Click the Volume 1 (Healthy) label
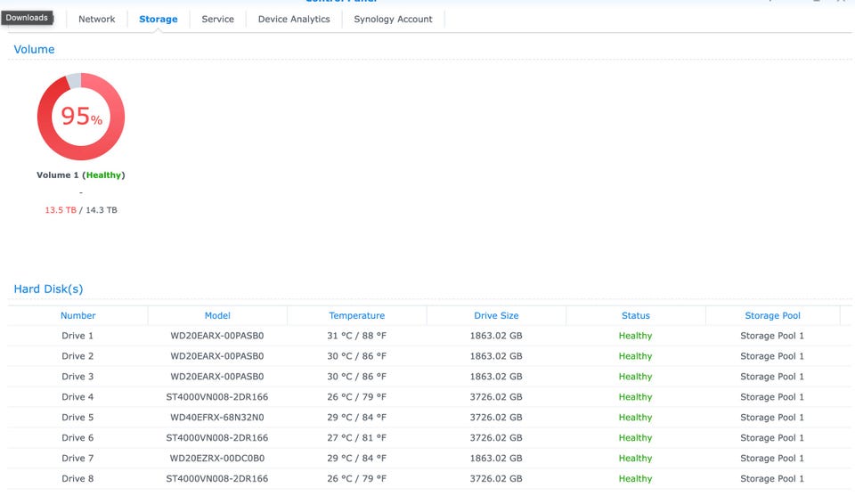 [80, 175]
